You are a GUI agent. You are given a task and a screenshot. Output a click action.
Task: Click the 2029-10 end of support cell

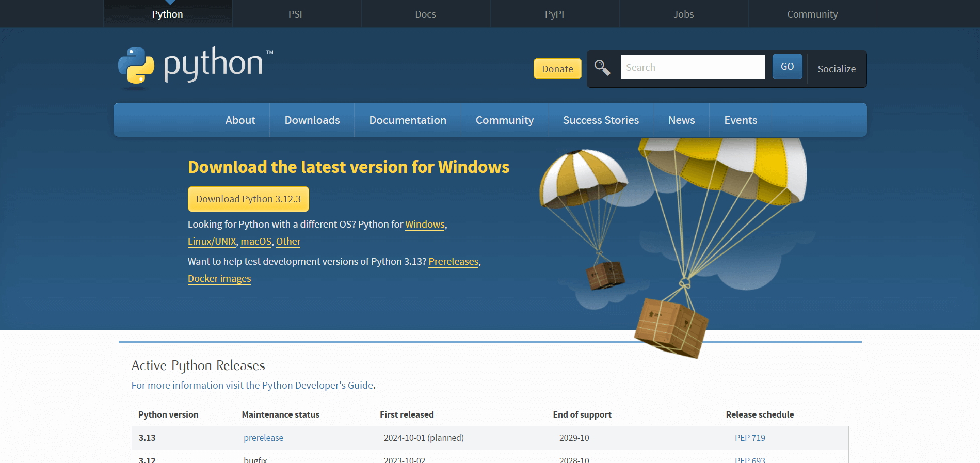[x=574, y=438]
